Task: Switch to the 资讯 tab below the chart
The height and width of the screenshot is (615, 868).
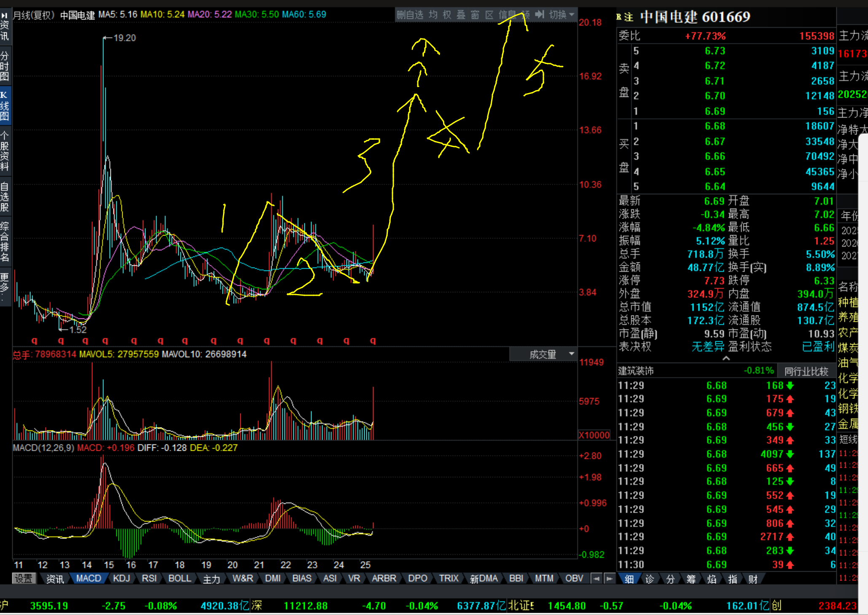Action: (x=55, y=579)
